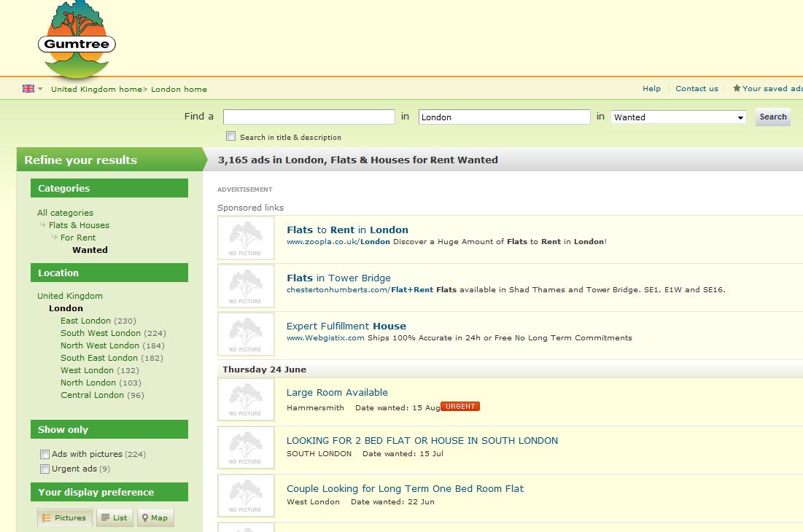The image size is (803, 532).
Task: Open the Help link in top menu
Action: tap(651, 89)
